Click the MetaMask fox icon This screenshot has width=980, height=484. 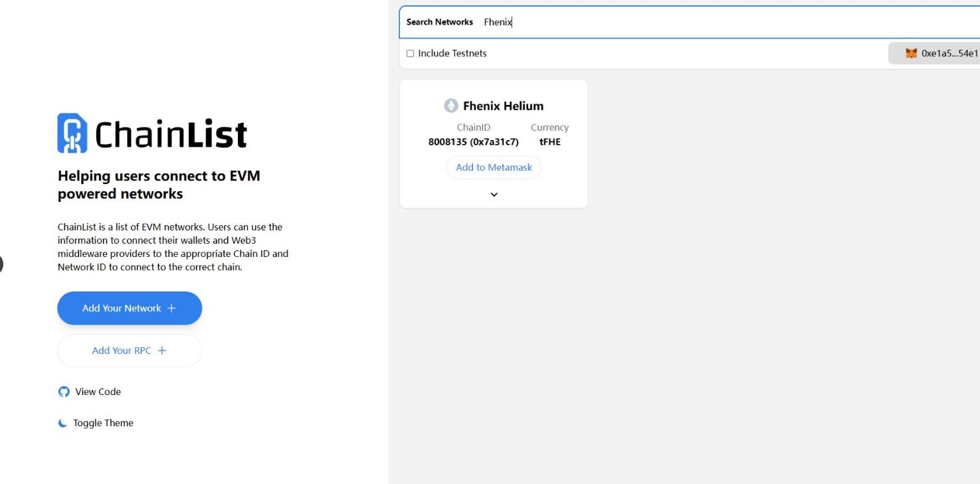[912, 53]
